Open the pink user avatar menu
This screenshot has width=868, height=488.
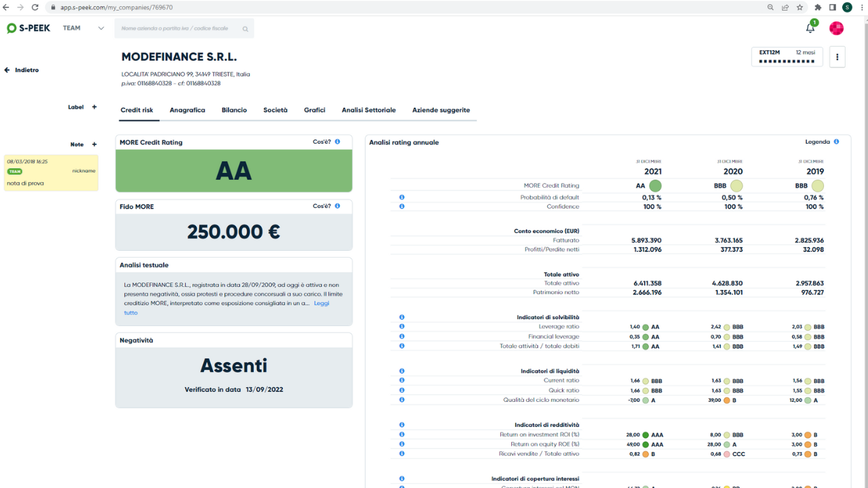tap(837, 28)
